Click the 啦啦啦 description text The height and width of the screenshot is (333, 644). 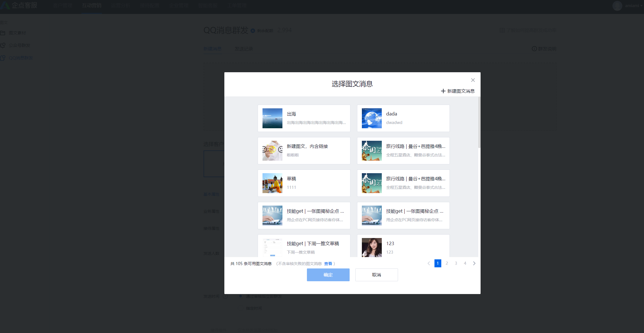(293, 155)
